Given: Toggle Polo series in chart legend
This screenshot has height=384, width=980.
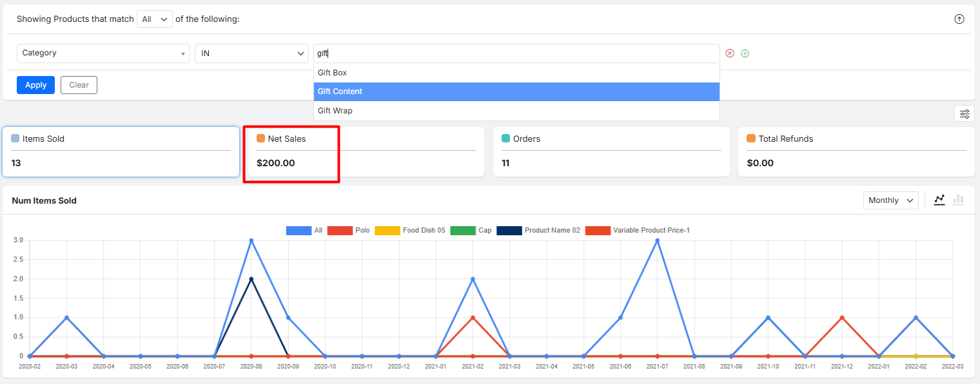Looking at the screenshot, I should click(348, 230).
